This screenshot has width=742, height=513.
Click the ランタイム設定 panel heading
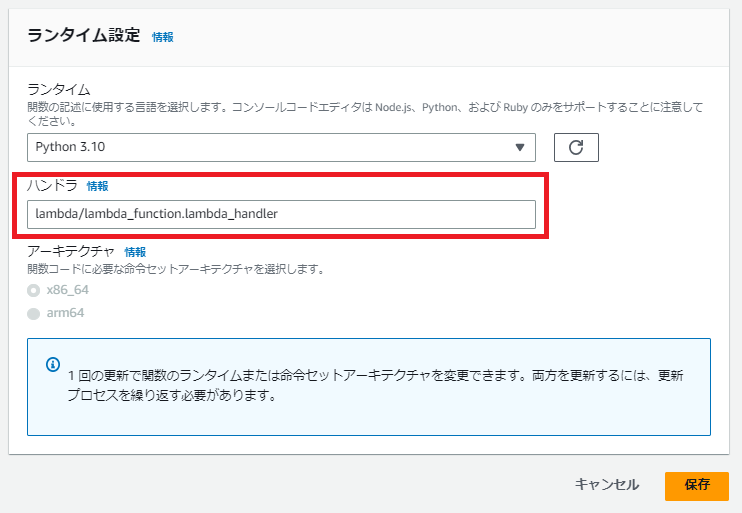click(x=83, y=35)
